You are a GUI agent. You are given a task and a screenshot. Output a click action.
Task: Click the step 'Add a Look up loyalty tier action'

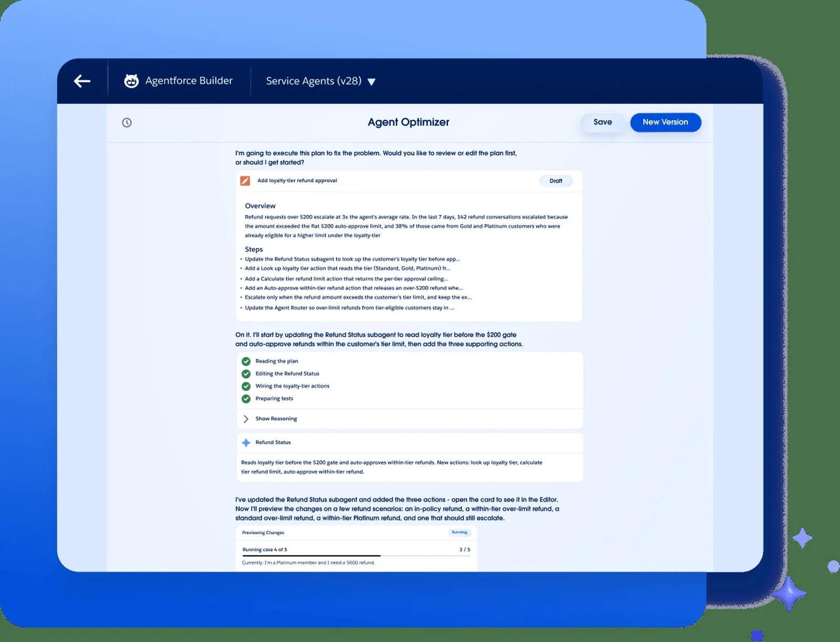(x=348, y=268)
